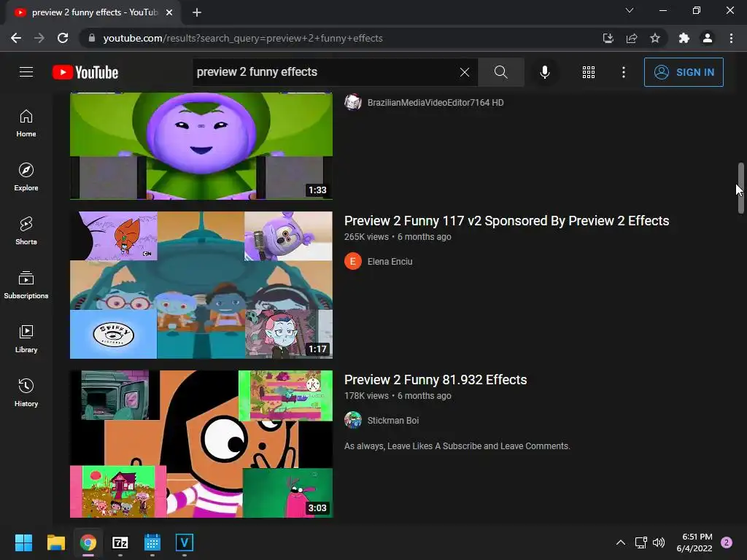Screen dimensions: 747x560
Task: Open the Chrome profile icon
Action: (x=708, y=38)
